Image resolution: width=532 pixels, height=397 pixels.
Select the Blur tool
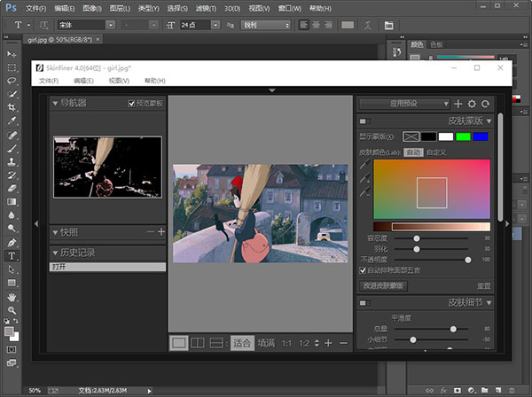[12, 215]
